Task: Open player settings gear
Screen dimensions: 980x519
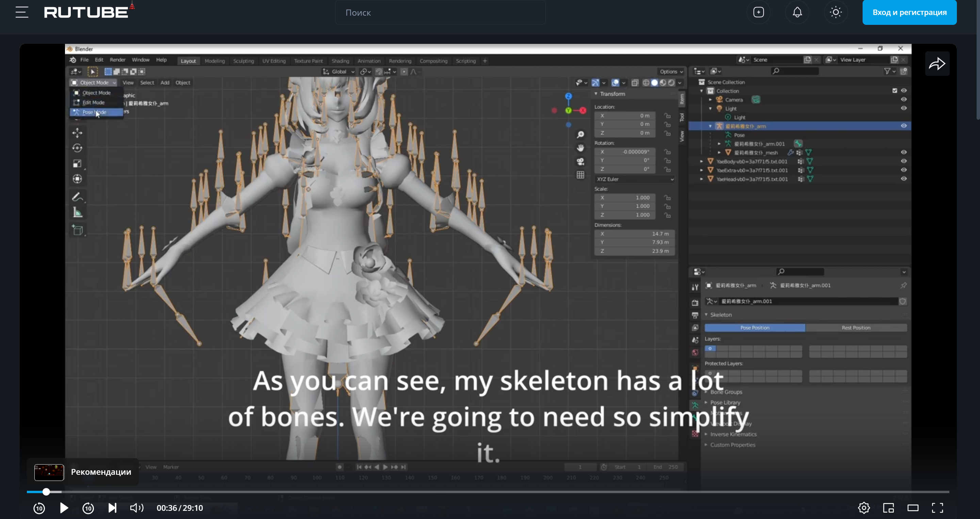Action: [864, 508]
